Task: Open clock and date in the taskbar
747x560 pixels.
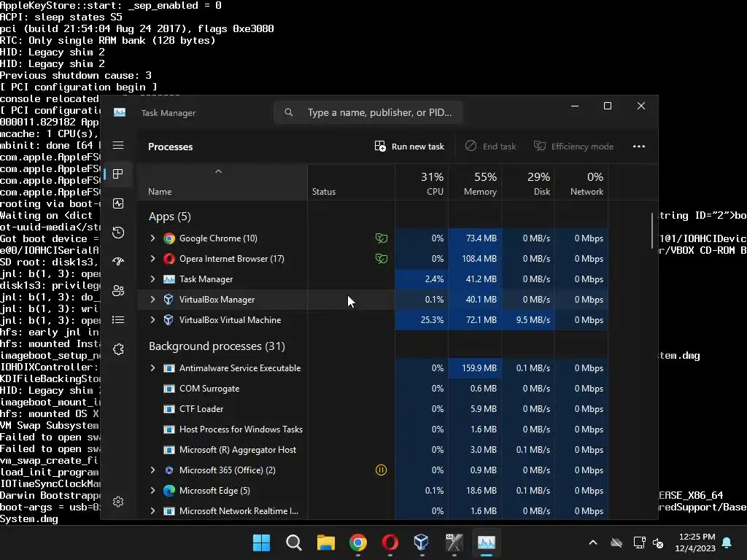Action: coord(695,542)
